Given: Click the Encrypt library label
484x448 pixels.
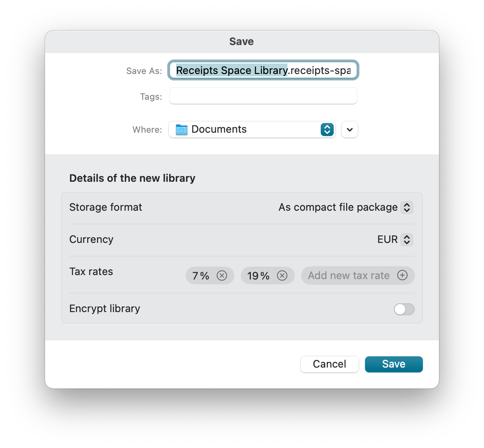Looking at the screenshot, I should [105, 308].
